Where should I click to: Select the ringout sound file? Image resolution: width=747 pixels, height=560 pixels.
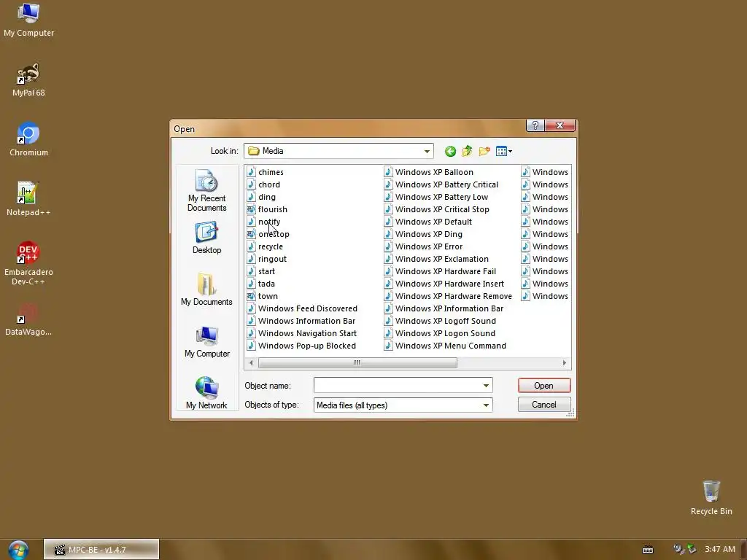pyautogui.click(x=267, y=259)
